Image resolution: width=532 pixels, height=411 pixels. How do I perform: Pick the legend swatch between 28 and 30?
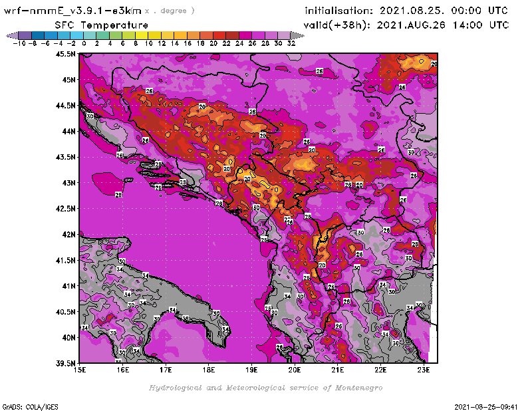pyautogui.click(x=271, y=35)
